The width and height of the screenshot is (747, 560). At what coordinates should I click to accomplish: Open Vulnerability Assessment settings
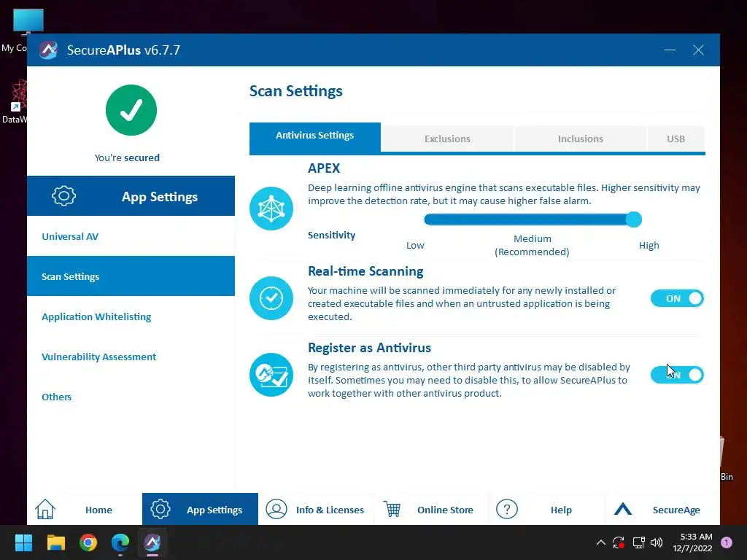click(x=131, y=357)
